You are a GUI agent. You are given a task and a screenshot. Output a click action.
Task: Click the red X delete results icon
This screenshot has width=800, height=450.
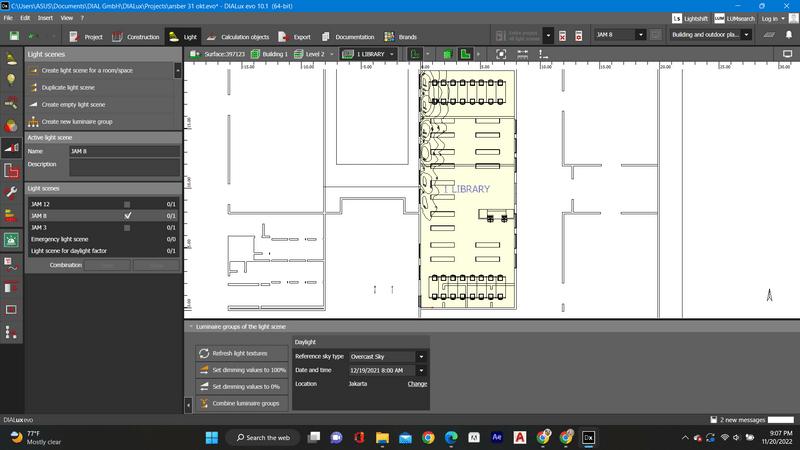pos(562,36)
